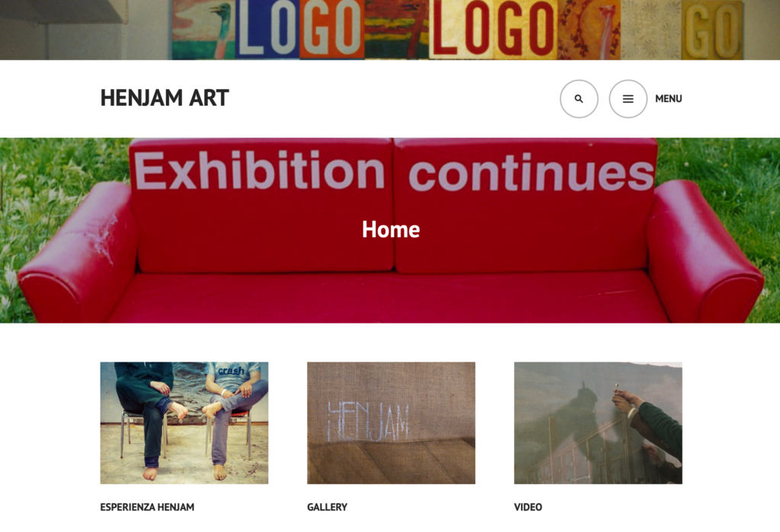Follow the ESPERIENZA HENJAM text link
Viewport: 780px width, 532px height.
[x=147, y=507]
